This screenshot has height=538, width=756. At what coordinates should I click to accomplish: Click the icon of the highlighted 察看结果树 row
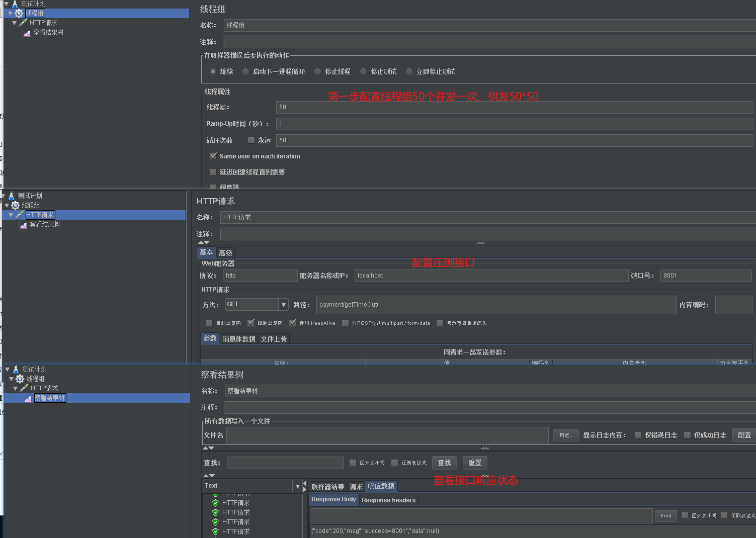(28, 398)
